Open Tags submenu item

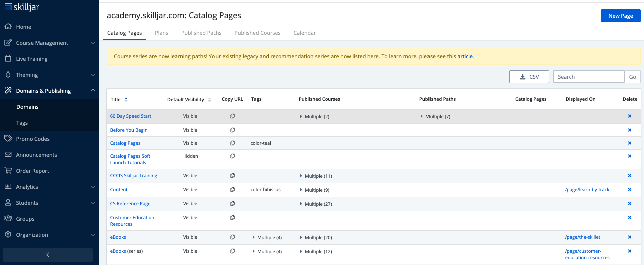tap(22, 123)
